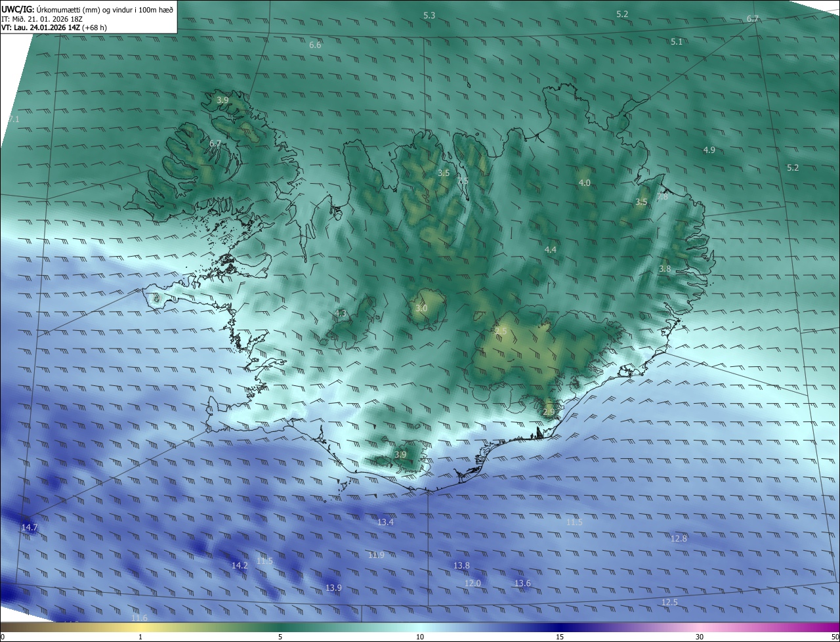Click the 4.3 value label on the map

coord(341,314)
